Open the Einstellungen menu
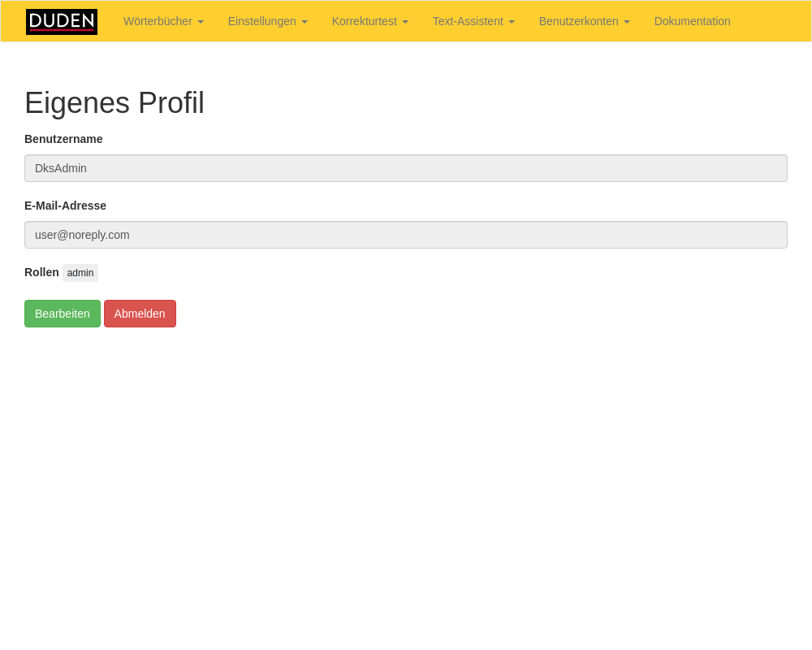The width and height of the screenshot is (812, 650). click(261, 21)
